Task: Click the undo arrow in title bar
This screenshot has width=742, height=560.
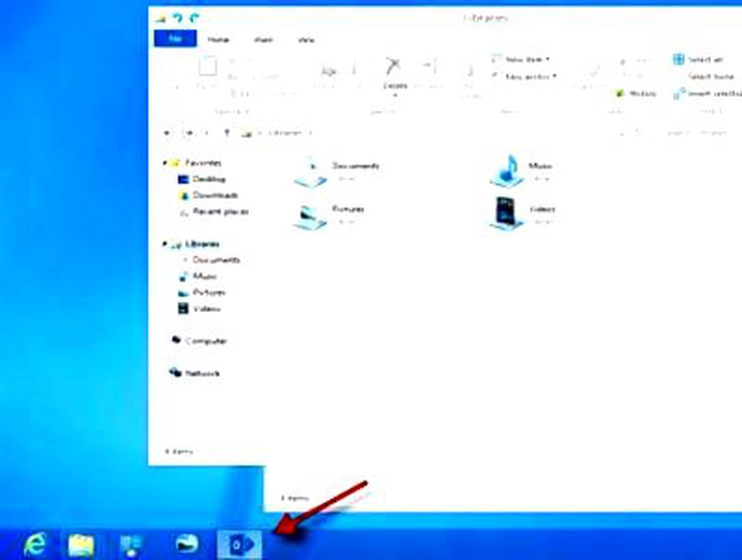Action: 178,19
